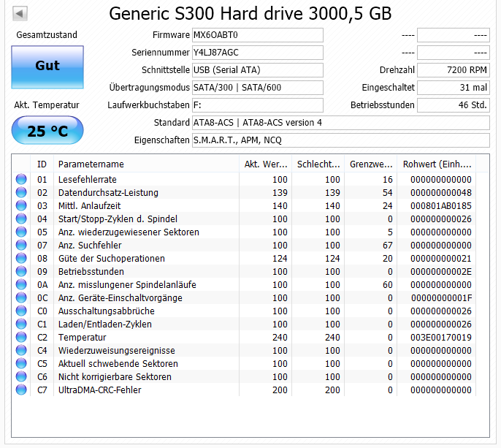
Task: Click the Eingeschaltet value 31 mal
Action: point(454,88)
